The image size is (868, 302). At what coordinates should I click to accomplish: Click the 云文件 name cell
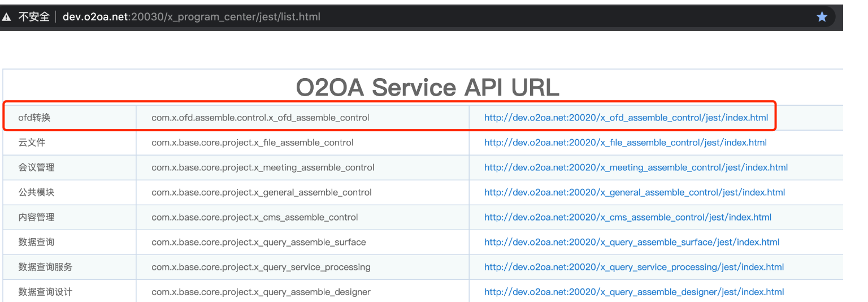(x=32, y=143)
